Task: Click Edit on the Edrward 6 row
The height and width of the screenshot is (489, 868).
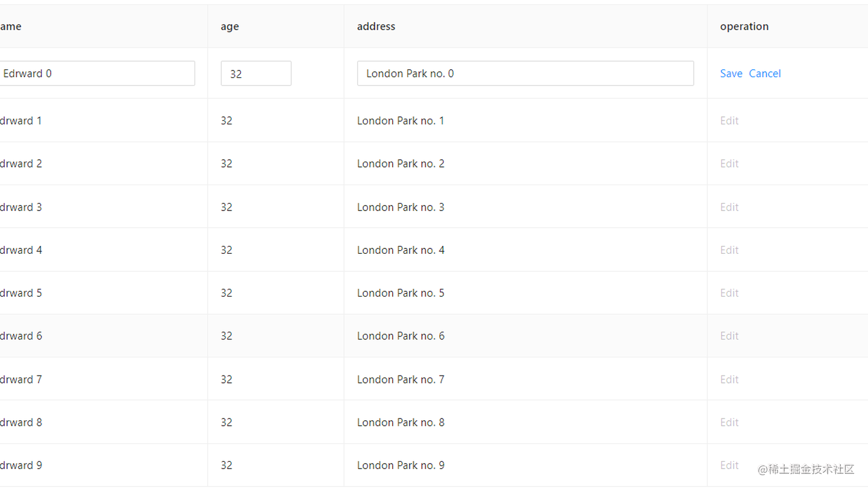Action: click(x=729, y=336)
